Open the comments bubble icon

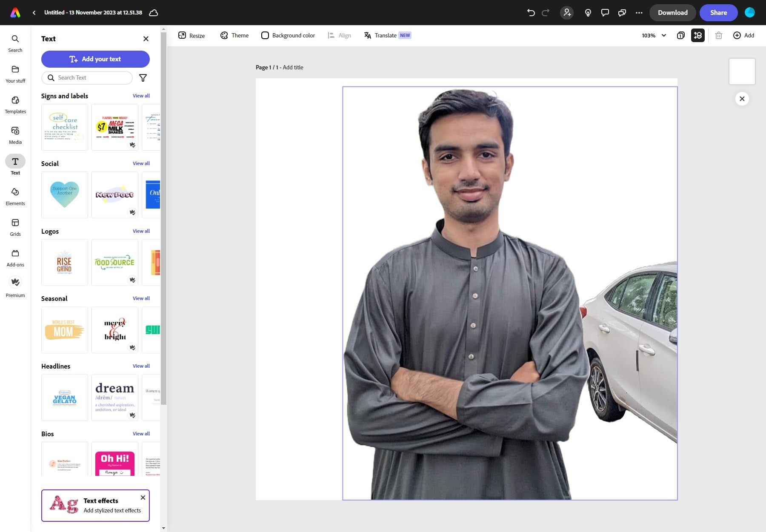pos(604,12)
